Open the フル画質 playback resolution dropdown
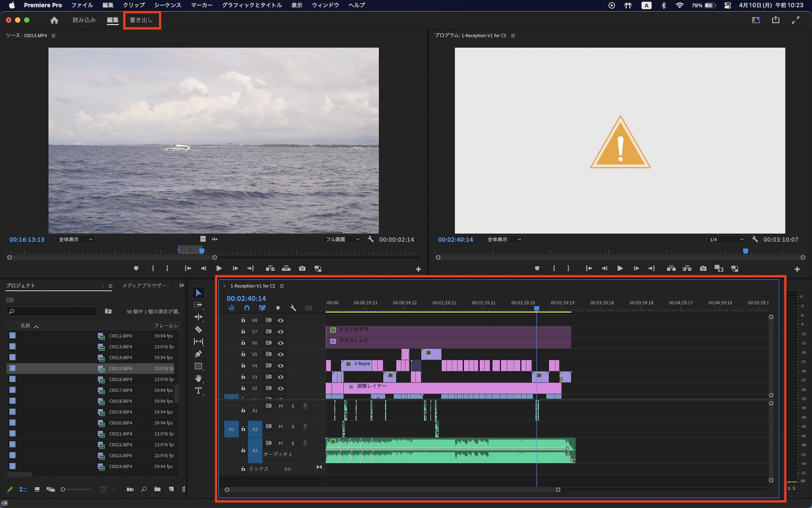 [x=342, y=239]
